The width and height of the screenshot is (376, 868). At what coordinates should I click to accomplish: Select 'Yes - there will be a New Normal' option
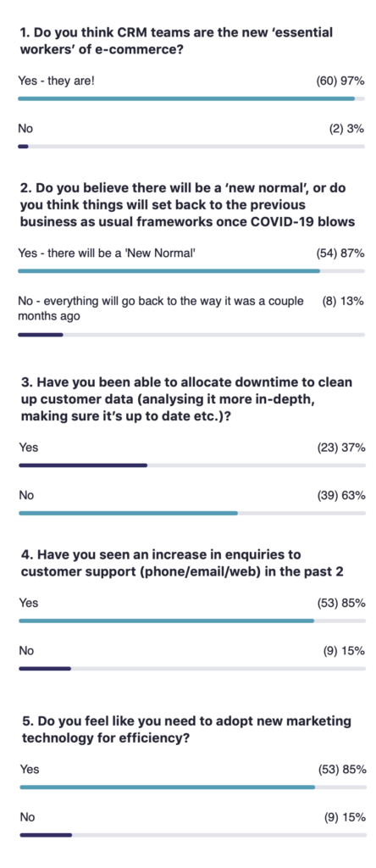[106, 253]
